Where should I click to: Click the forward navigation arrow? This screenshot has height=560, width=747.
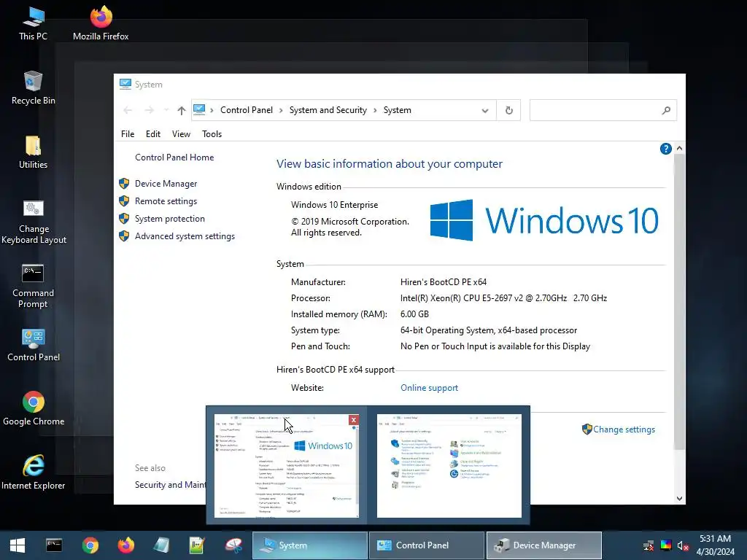tap(149, 111)
